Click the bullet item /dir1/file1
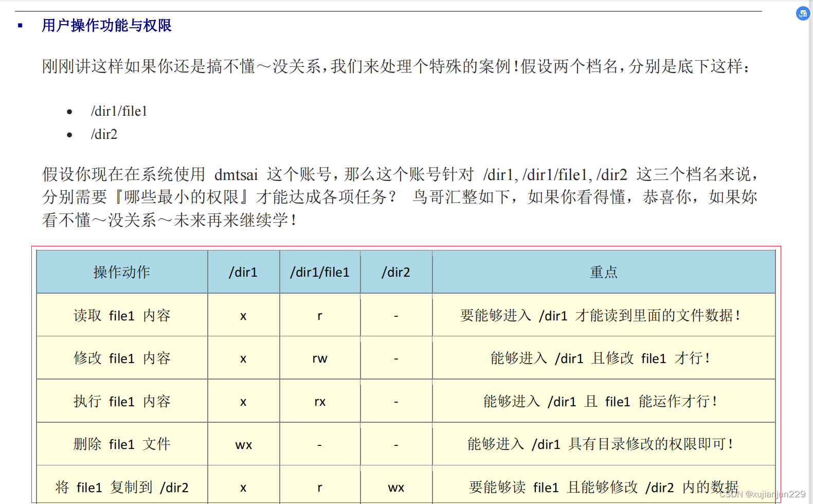Image resolution: width=813 pixels, height=504 pixels. click(x=119, y=111)
